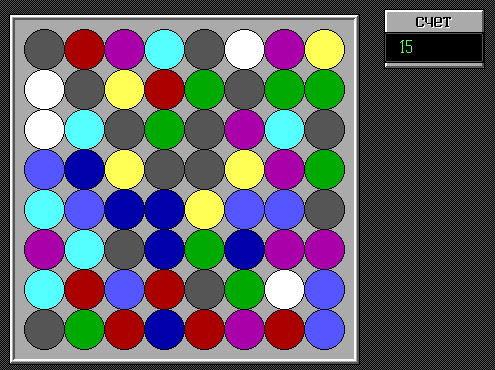Click the yellow ball in the top-right corner
The width and height of the screenshot is (495, 370).
(324, 49)
